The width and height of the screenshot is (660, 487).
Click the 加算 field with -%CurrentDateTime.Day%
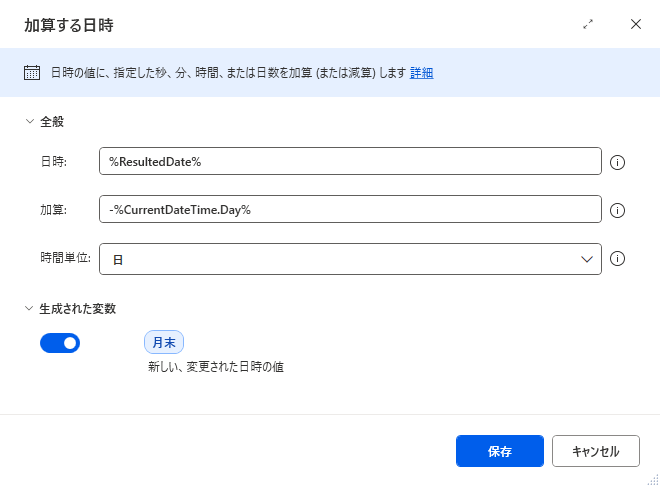click(350, 209)
